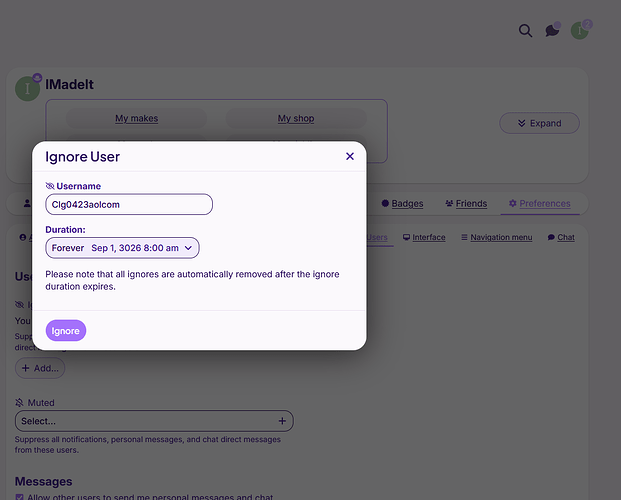Open the chat bubble icon in header

[x=552, y=31]
